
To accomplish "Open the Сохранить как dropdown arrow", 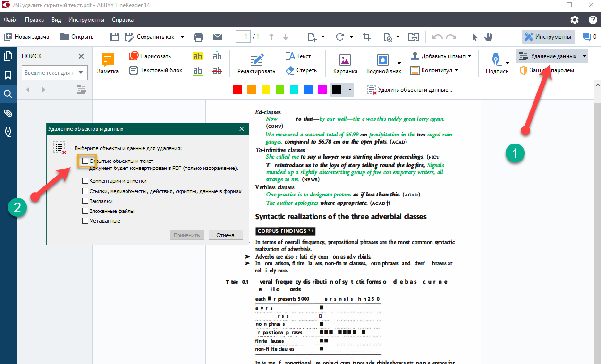I will pyautogui.click(x=182, y=37).
